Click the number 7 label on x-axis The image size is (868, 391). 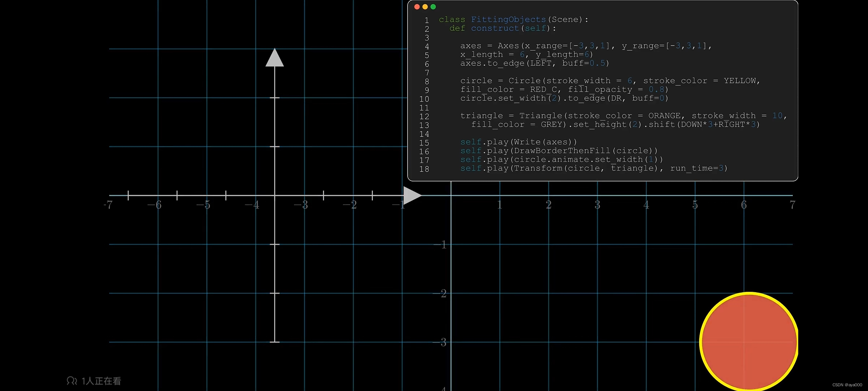(x=792, y=205)
